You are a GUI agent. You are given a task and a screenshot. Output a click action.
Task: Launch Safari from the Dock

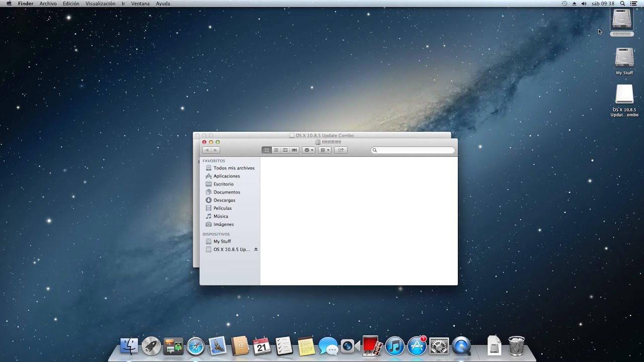tap(196, 346)
